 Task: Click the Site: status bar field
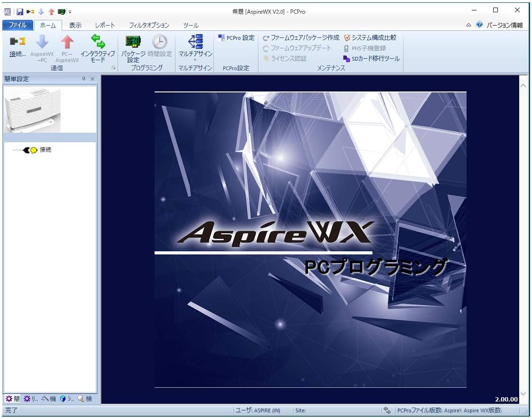301,410
